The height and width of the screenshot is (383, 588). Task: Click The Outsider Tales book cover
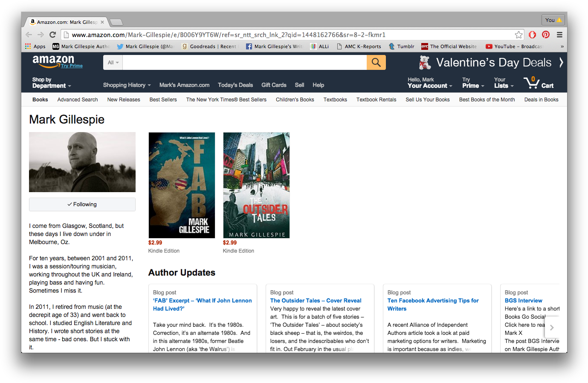tap(256, 185)
